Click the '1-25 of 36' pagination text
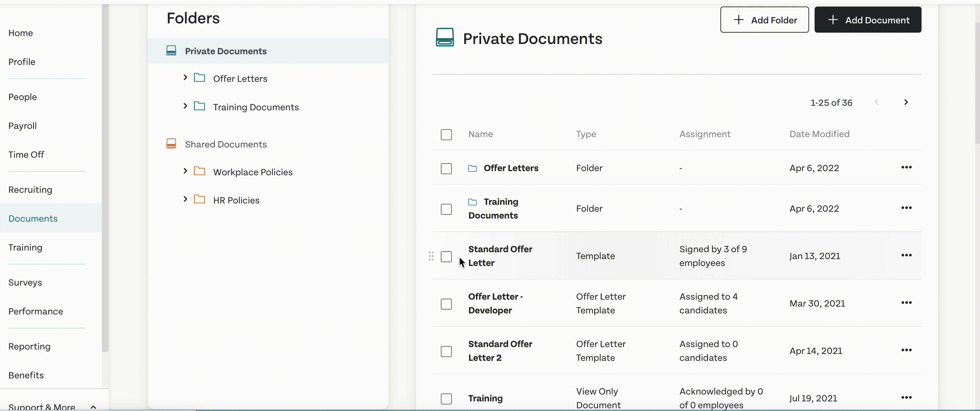 [831, 103]
